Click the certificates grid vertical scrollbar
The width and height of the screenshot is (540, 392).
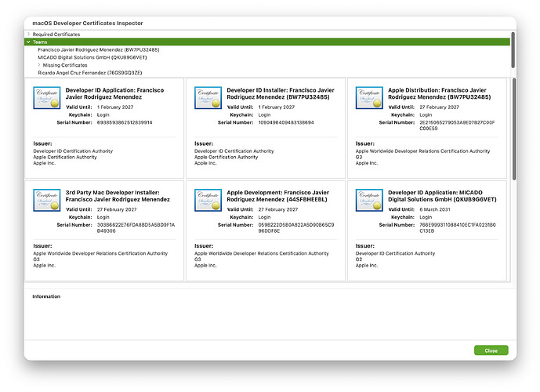(514, 129)
